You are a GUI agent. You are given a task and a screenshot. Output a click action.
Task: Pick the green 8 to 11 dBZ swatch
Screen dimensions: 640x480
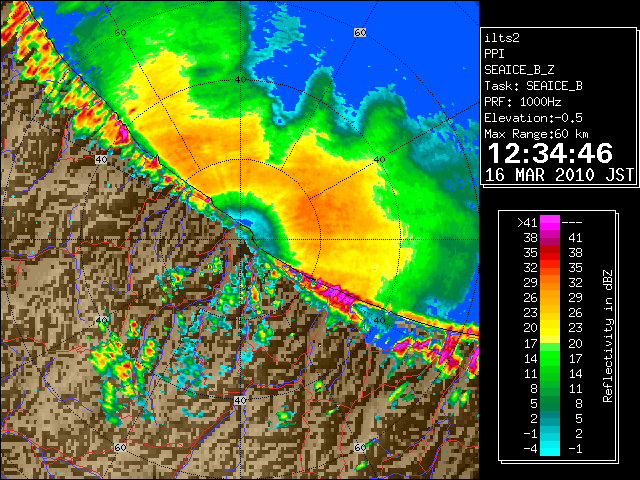550,389
